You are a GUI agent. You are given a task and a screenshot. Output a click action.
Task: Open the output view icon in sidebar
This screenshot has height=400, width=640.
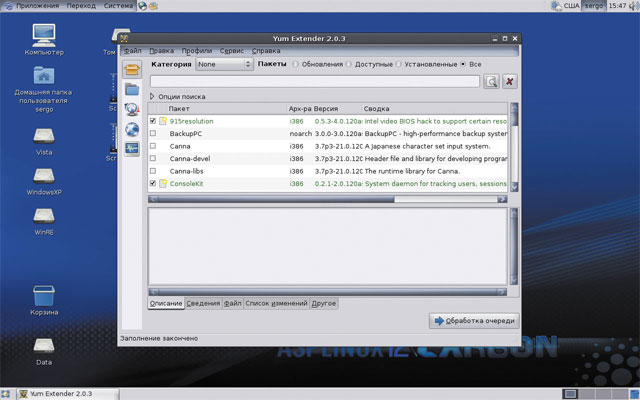click(x=132, y=149)
